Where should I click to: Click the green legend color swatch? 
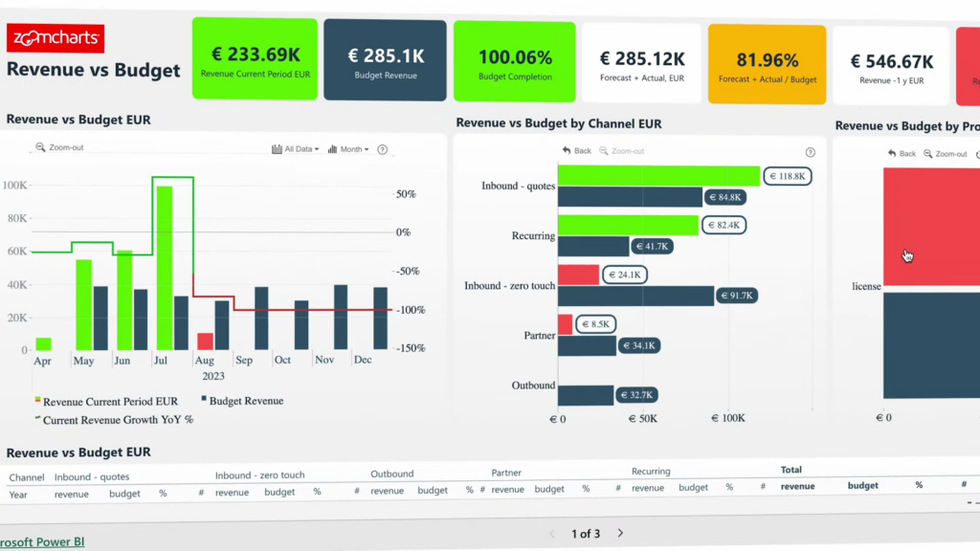(37, 398)
